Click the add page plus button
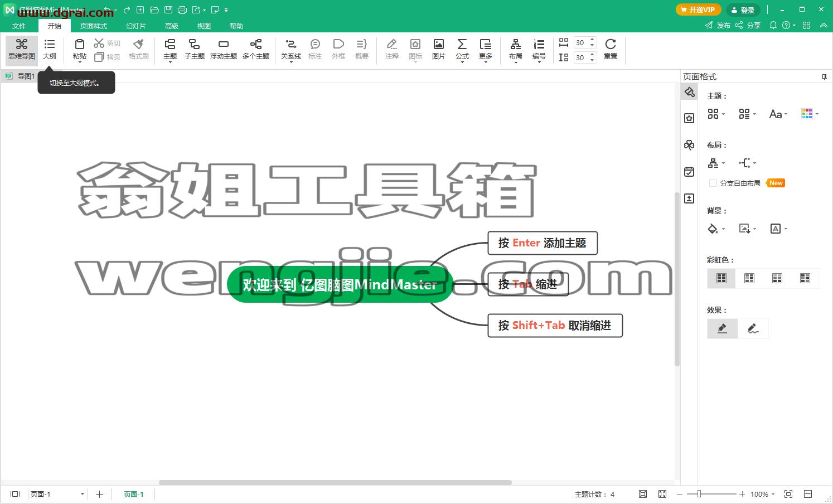The image size is (833, 504). pos(99,494)
